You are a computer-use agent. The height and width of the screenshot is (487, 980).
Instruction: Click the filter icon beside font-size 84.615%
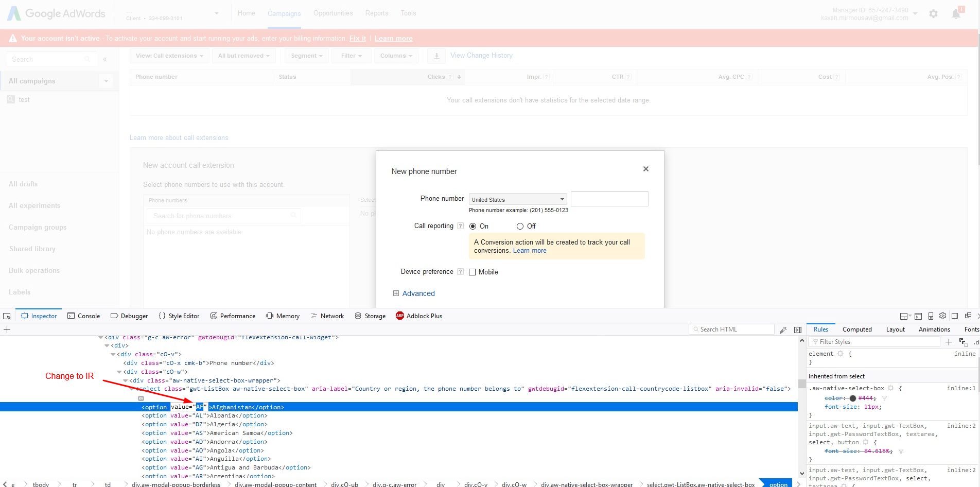[x=901, y=451]
